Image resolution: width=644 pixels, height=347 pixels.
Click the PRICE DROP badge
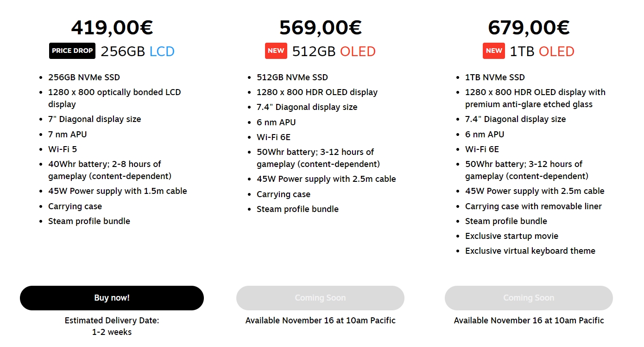(72, 51)
